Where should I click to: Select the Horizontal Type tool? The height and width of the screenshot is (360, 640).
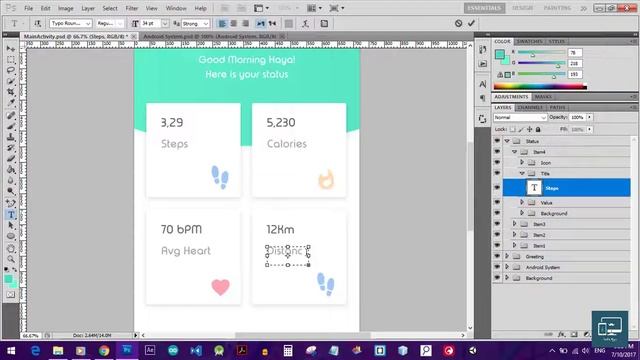coord(11,214)
